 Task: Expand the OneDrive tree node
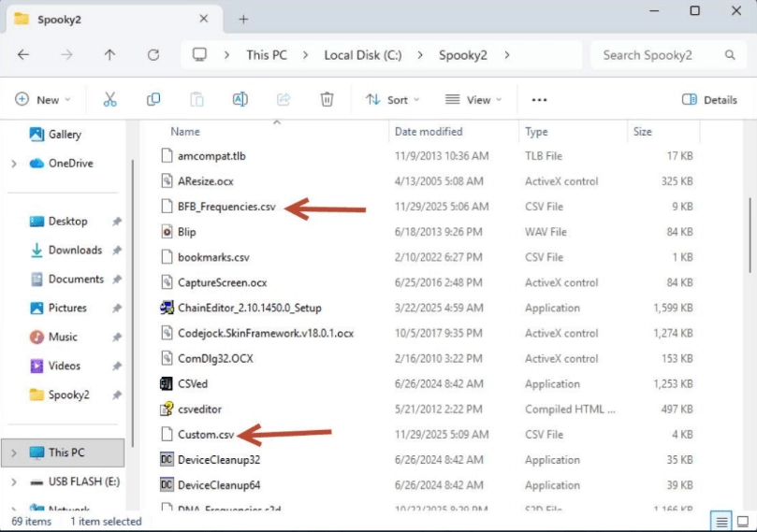pyautogui.click(x=13, y=164)
